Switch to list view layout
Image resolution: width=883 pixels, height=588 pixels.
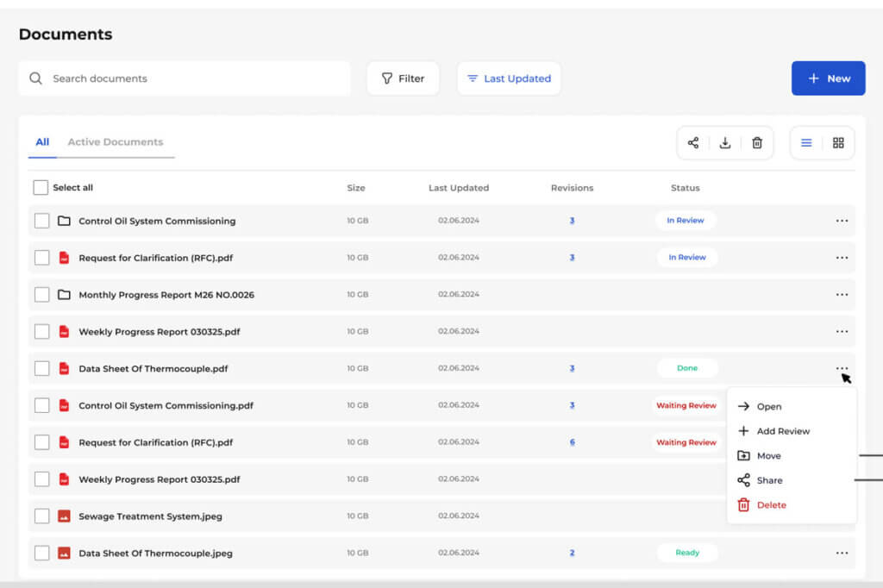pos(806,143)
